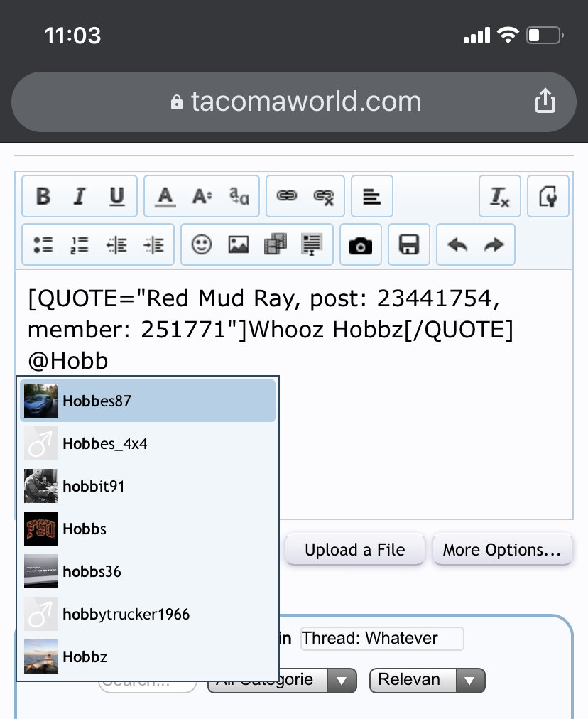Open the browser share sheet

(545, 101)
